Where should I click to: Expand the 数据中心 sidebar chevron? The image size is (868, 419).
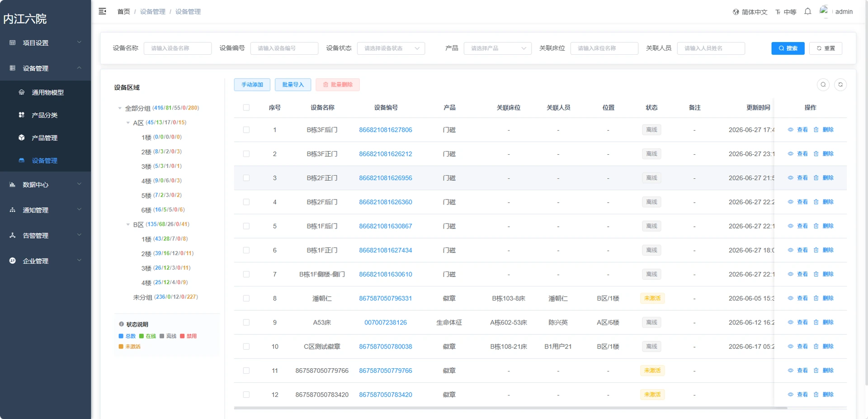click(x=80, y=184)
